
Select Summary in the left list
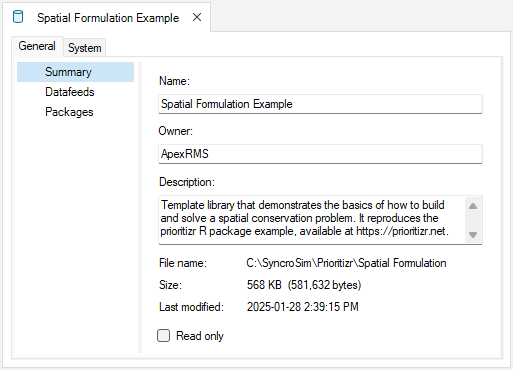click(x=75, y=72)
